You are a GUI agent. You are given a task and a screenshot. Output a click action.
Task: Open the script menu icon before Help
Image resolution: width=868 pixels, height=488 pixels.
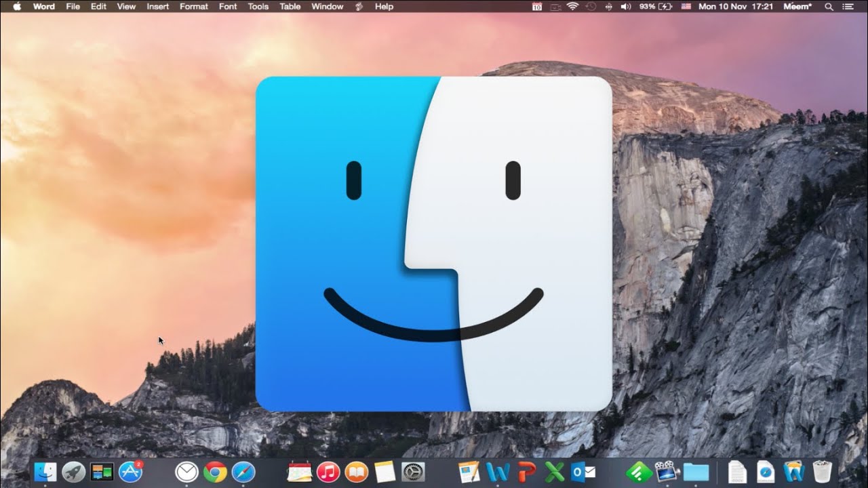point(359,6)
